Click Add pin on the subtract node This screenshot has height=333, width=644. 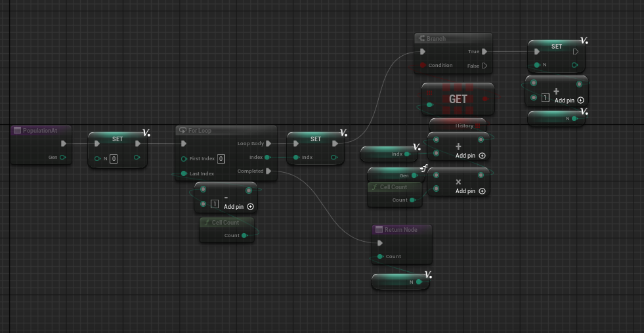[x=238, y=207]
